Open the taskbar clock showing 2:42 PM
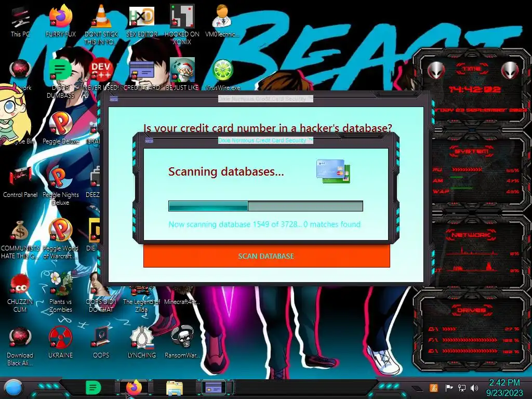 pyautogui.click(x=504, y=388)
